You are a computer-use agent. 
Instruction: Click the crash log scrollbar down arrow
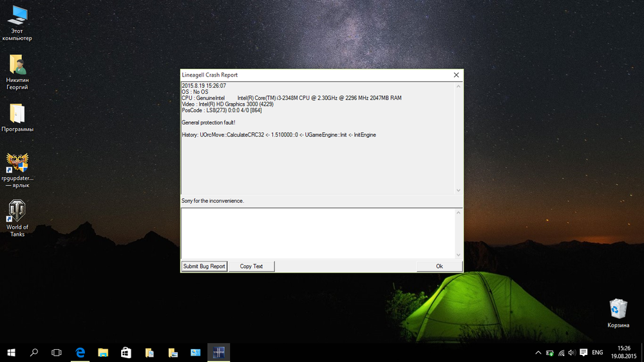click(x=459, y=190)
